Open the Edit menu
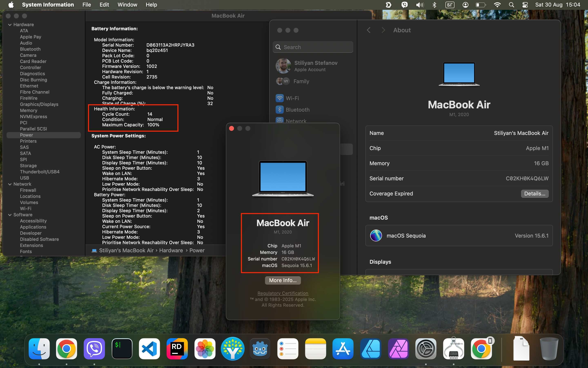 coord(104,5)
